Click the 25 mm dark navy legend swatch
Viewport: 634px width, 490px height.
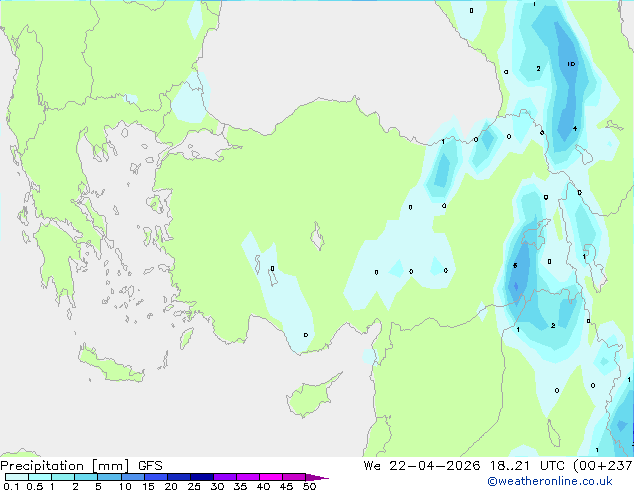click(x=202, y=477)
